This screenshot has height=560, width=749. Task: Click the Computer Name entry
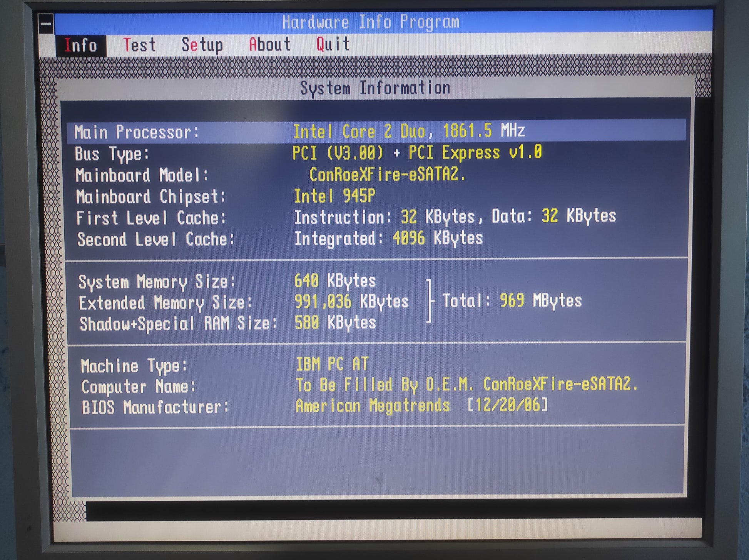click(x=466, y=385)
